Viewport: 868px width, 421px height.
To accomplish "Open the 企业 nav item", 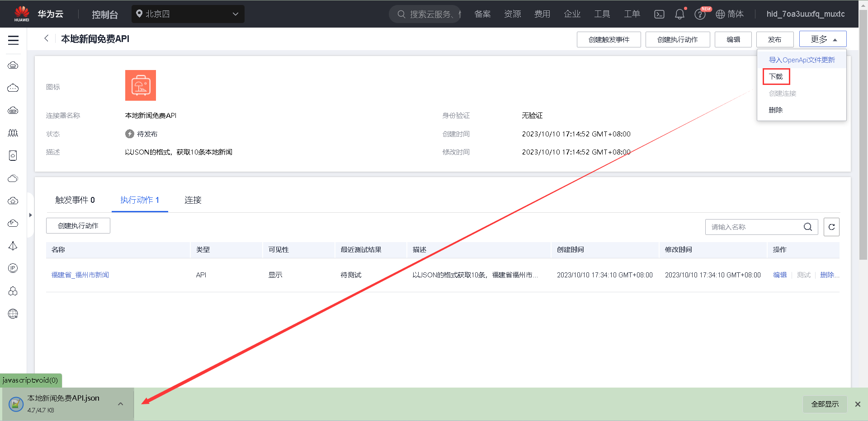I will (572, 14).
